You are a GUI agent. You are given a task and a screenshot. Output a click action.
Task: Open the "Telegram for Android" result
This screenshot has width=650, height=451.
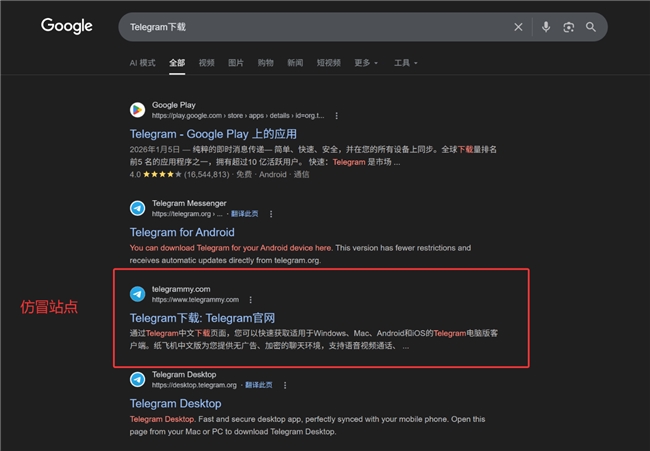[x=182, y=232]
